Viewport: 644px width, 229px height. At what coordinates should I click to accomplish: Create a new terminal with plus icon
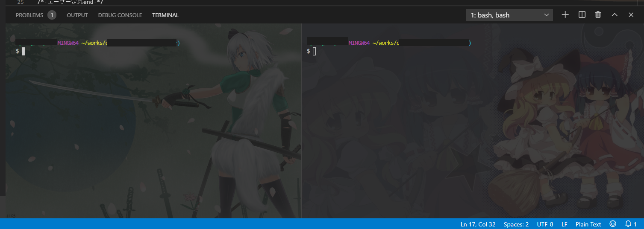pyautogui.click(x=565, y=14)
